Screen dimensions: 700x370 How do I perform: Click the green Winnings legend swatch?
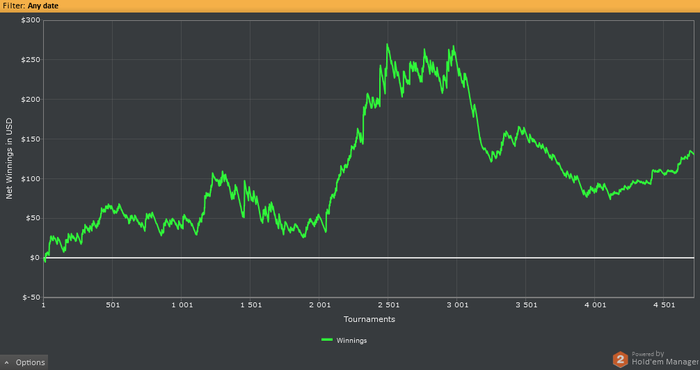point(327,340)
